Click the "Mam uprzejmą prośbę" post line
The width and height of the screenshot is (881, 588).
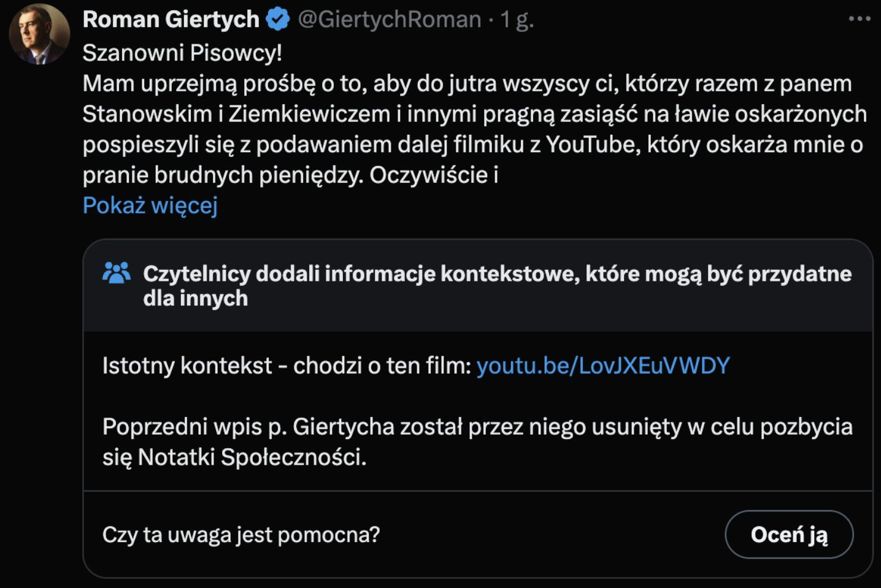click(x=466, y=83)
